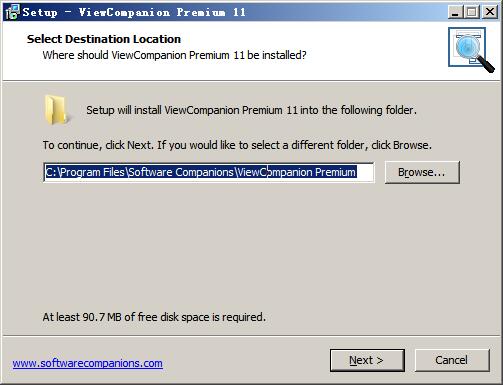Viewport: 503px width, 385px height.
Task: Focus the destination folder path field
Action: click(209, 172)
